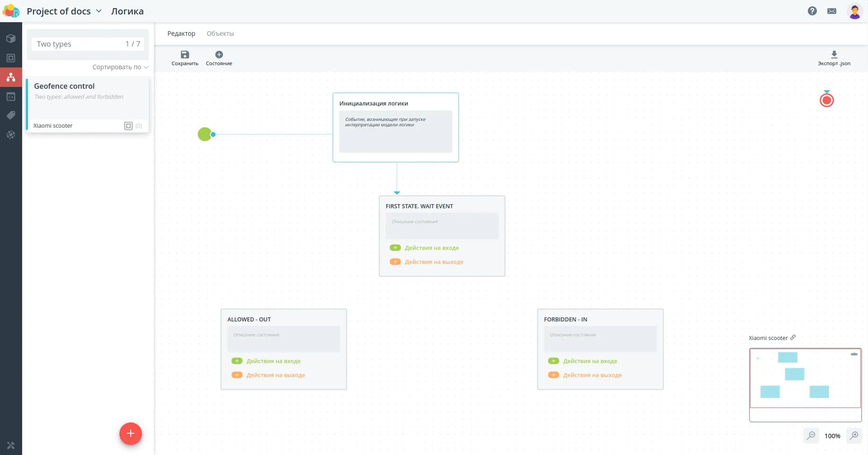Image resolution: width=868 pixels, height=455 pixels.
Task: Switch to the Редактор tab
Action: click(181, 34)
